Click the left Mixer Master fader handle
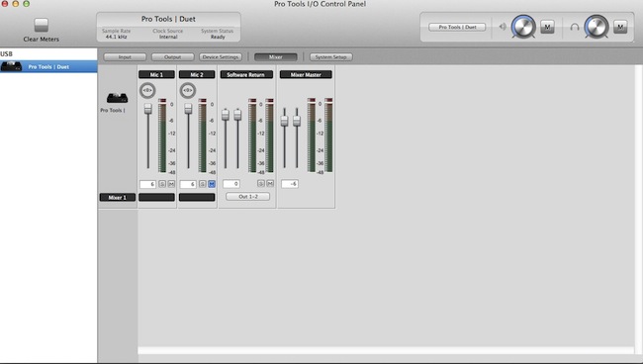Screen dimensions: 643x364 pos(284,121)
